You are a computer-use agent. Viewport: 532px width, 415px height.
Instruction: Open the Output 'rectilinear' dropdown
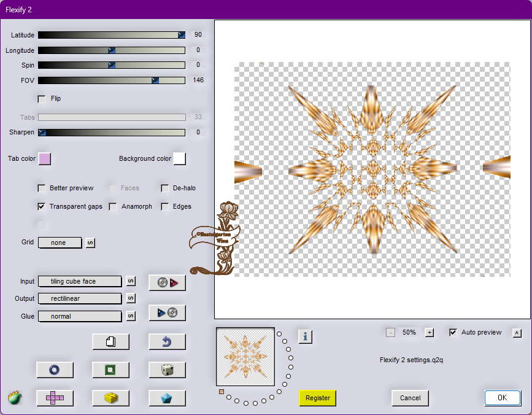(x=80, y=298)
